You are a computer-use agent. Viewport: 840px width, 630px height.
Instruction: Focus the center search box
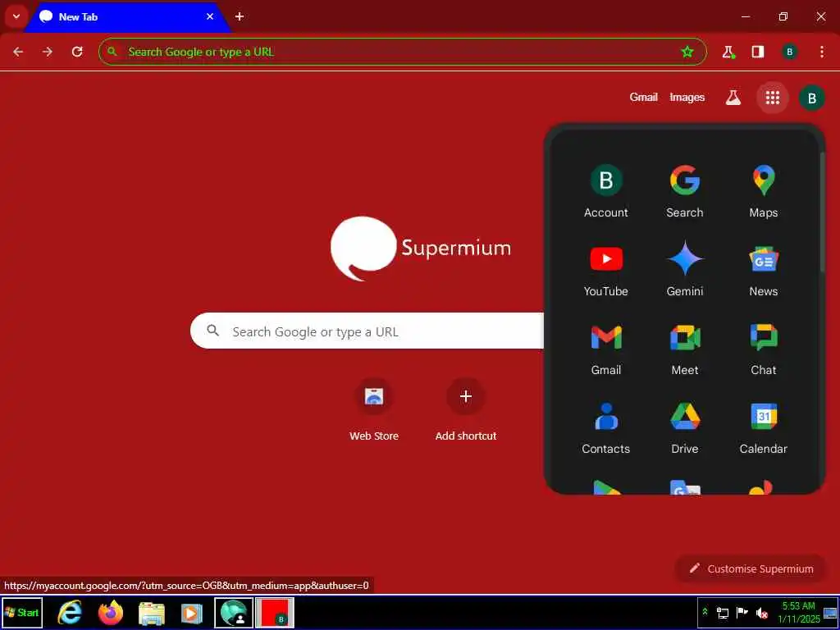(x=367, y=331)
